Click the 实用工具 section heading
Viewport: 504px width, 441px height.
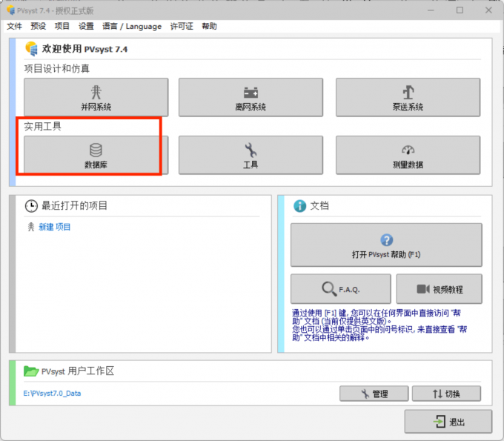(x=42, y=126)
